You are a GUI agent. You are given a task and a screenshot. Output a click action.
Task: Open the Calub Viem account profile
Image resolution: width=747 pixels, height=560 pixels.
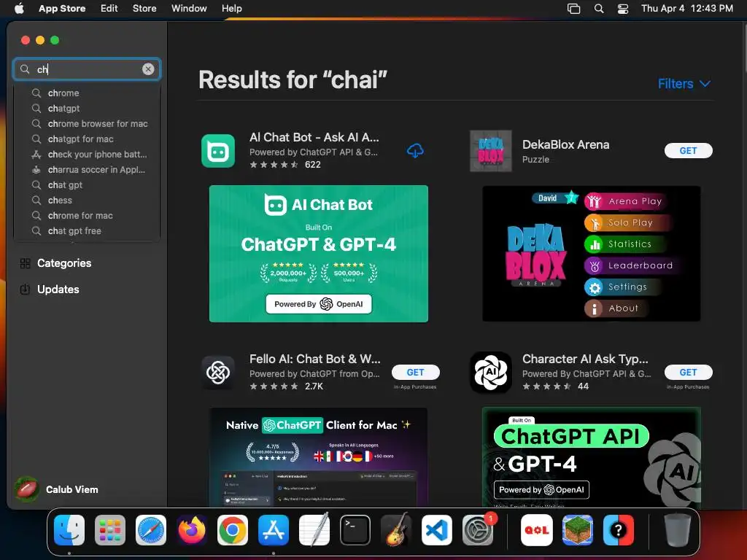[57, 489]
